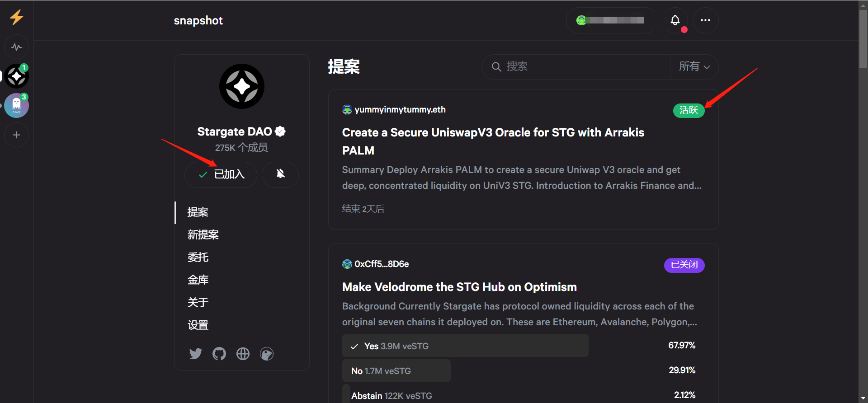868x403 pixels.
Task: Select 新提案 in the side menu
Action: point(203,235)
